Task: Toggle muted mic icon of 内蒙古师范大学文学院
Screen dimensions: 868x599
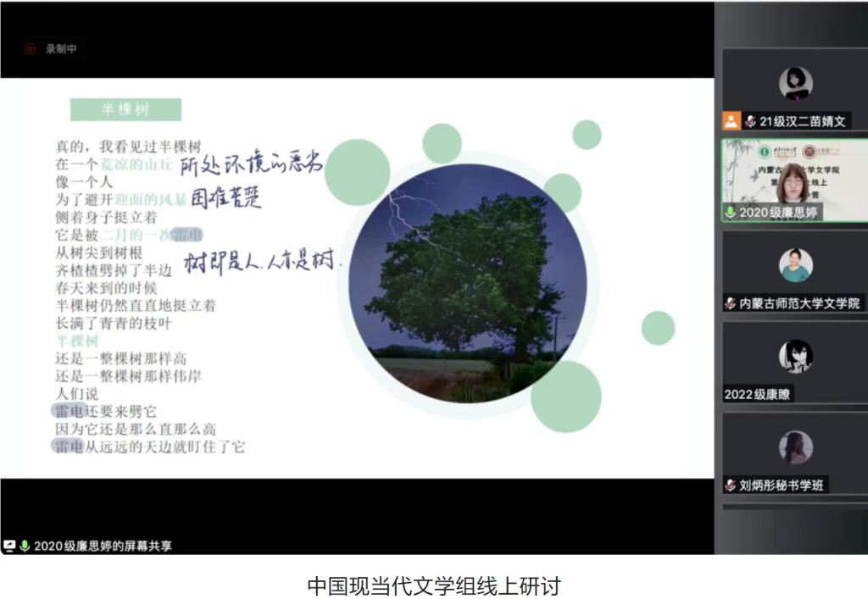Action: (730, 303)
